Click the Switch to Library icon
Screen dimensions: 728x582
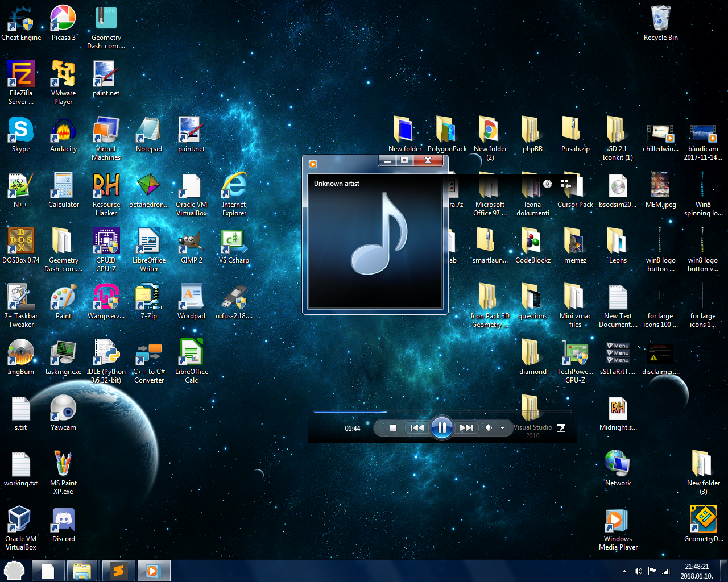click(x=565, y=184)
